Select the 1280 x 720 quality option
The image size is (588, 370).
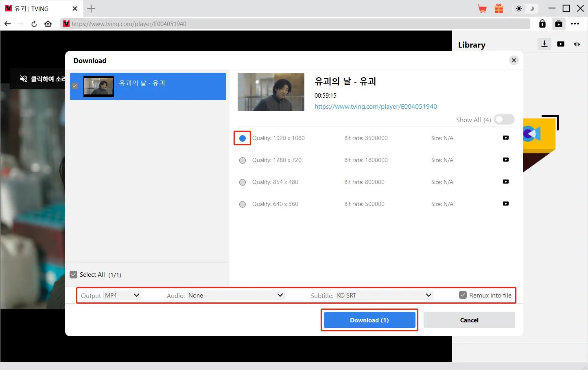[243, 160]
